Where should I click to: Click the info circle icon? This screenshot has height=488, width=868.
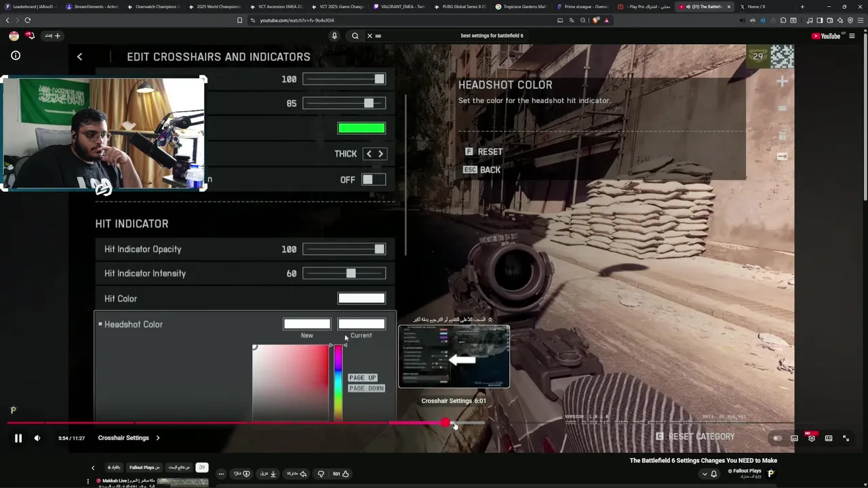[x=16, y=56]
